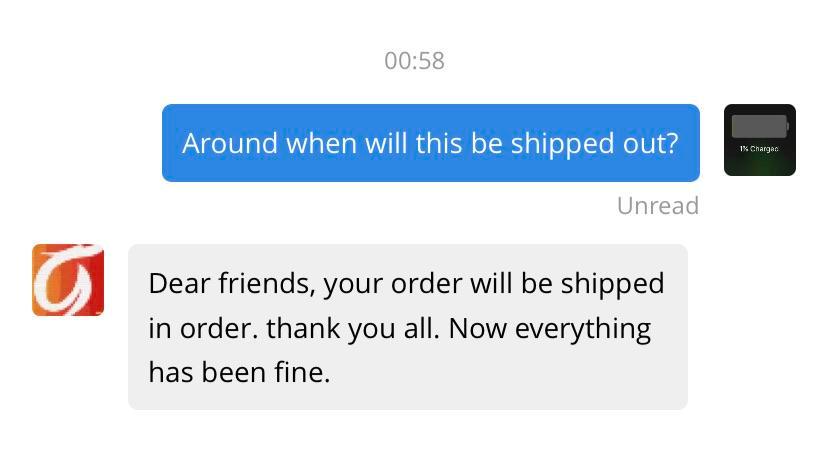This screenshot has height=469, width=828.
Task: Click the line "in order. thank you all. Now everything"
Action: (399, 328)
